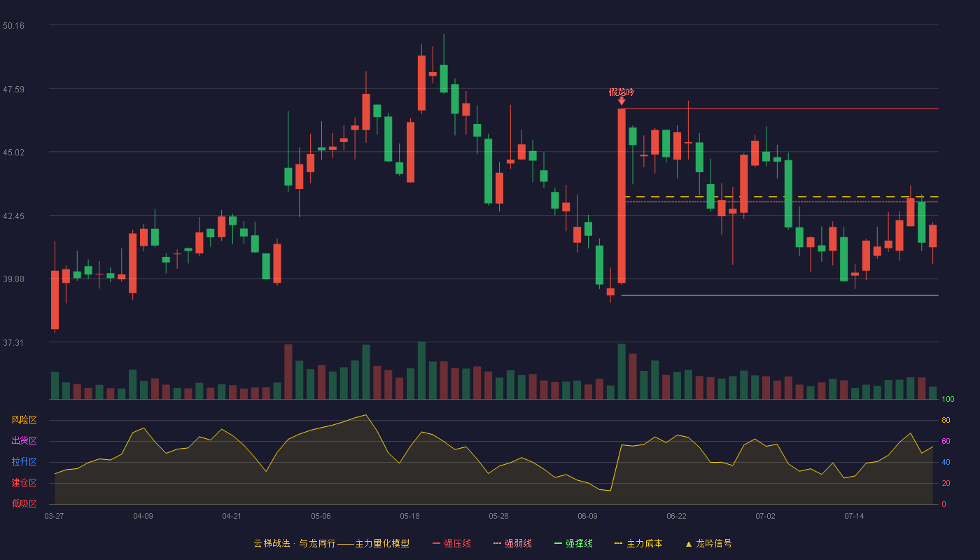Screen dimensions: 980x560
Task: Toggle the 强弱线 legend entry
Action: (x=512, y=543)
